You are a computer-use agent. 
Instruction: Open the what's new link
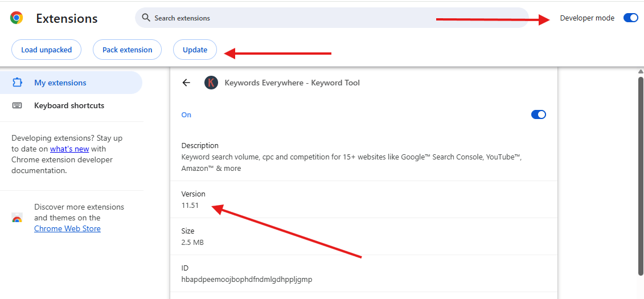pos(69,149)
